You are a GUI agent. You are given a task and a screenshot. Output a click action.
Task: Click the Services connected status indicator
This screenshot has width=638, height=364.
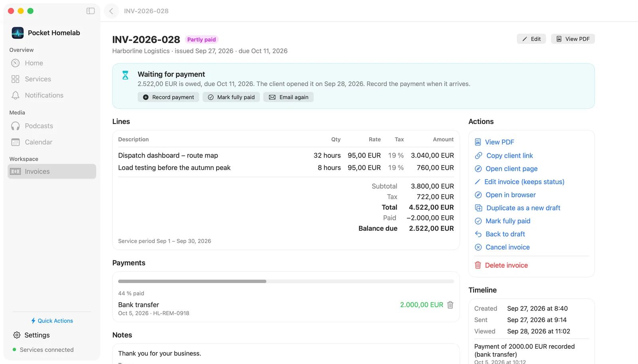tap(43, 350)
